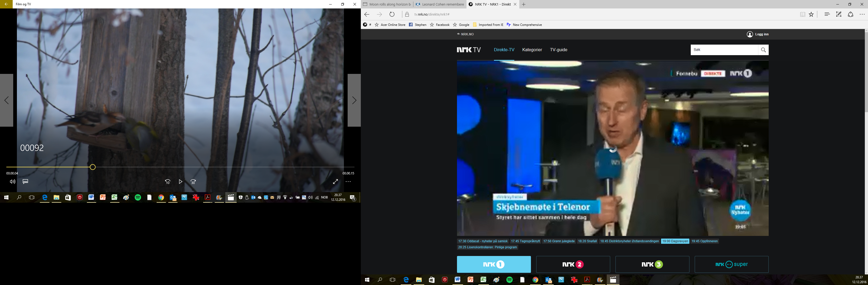Toggle Edge reading view icon
Screen dimensions: 868x285
tap(802, 15)
